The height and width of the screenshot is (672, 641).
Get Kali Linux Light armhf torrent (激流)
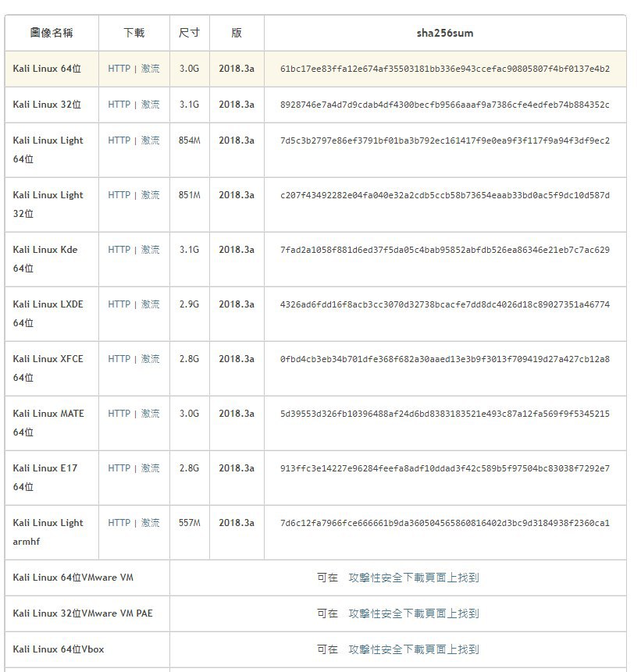point(150,523)
